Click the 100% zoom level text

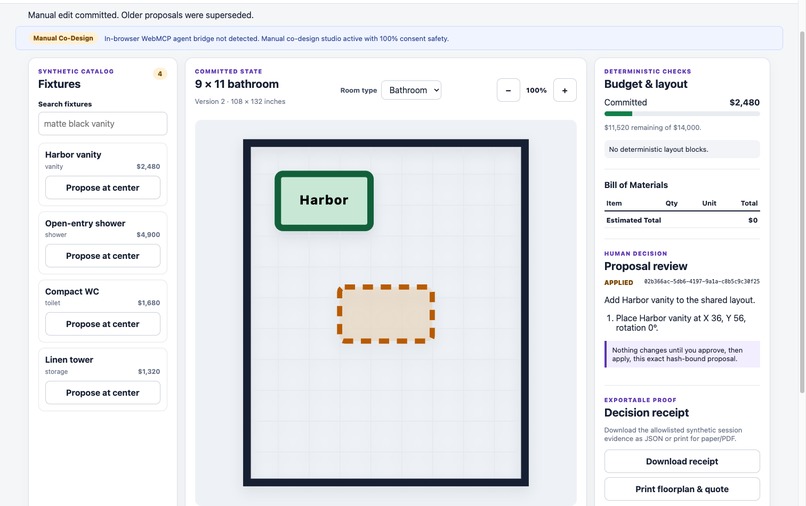click(536, 91)
